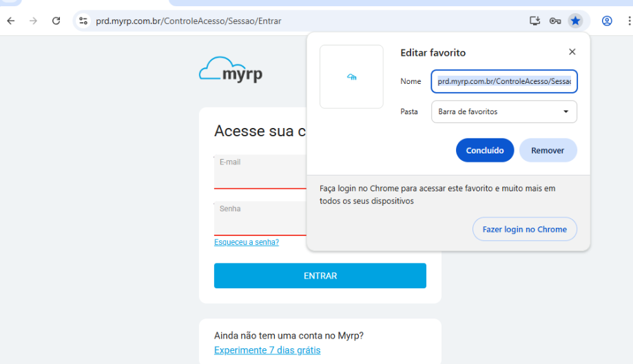Click the Nome text field in bookmark dialog
Viewport: 633px width, 364px height.
click(504, 81)
